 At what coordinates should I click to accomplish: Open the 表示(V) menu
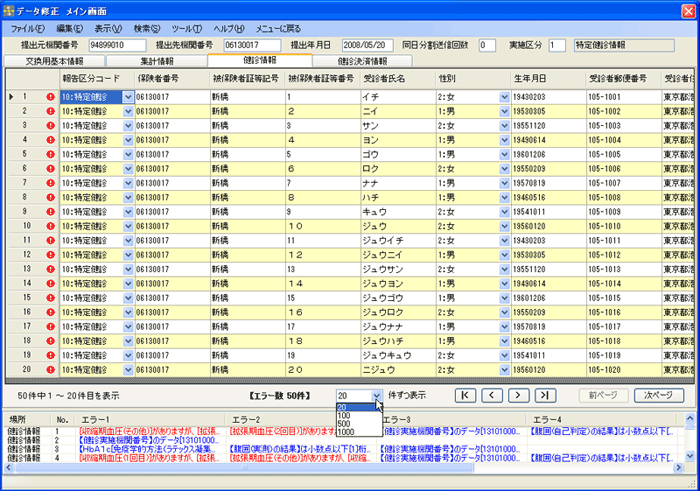coord(108,29)
